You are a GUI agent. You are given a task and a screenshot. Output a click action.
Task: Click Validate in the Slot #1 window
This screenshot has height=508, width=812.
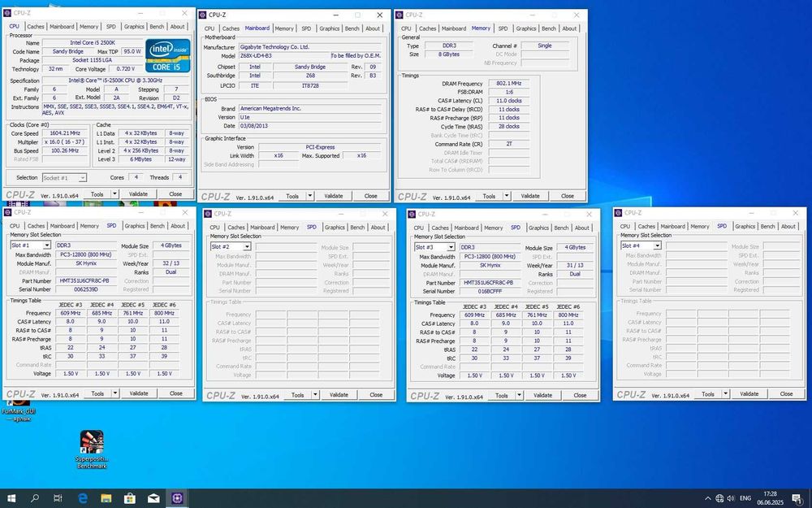(x=139, y=393)
